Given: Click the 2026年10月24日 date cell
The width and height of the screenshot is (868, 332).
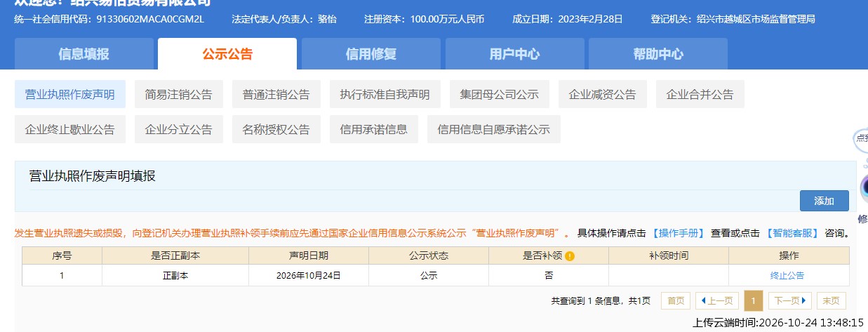Looking at the screenshot, I should [309, 276].
